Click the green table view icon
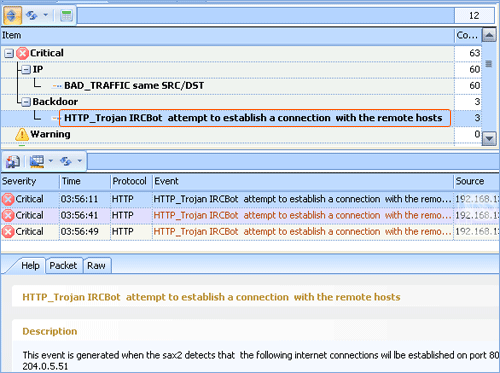The height and width of the screenshot is (373, 500). 66,15
